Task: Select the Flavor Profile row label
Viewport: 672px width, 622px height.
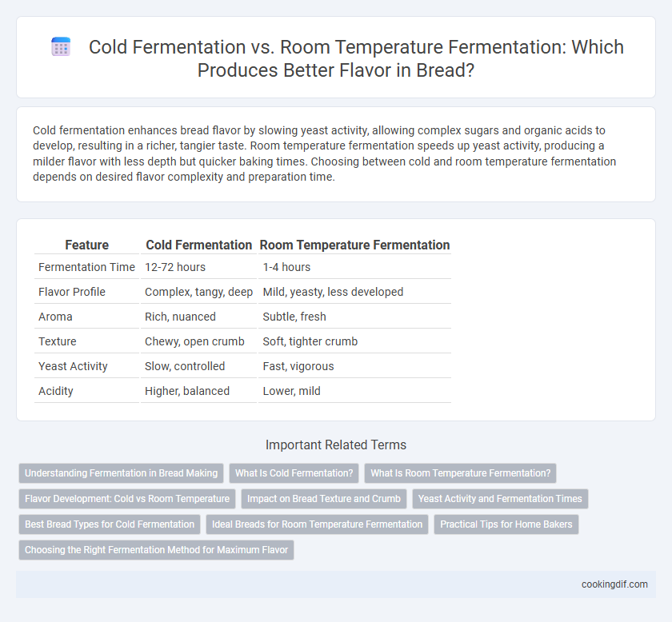Action: [72, 292]
